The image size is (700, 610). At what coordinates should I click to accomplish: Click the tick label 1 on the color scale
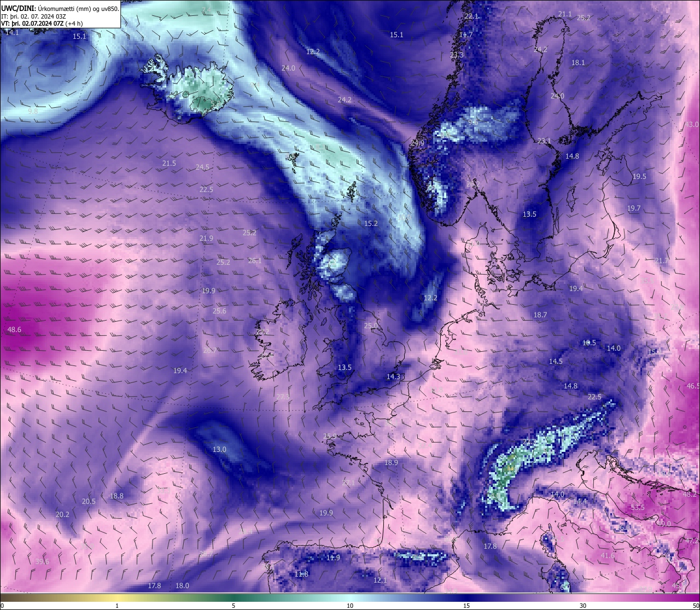[x=117, y=606]
